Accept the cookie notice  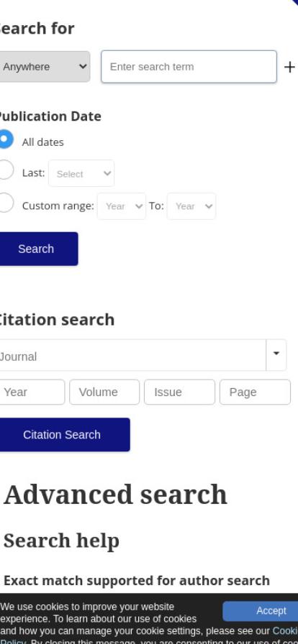pyautogui.click(x=261, y=611)
